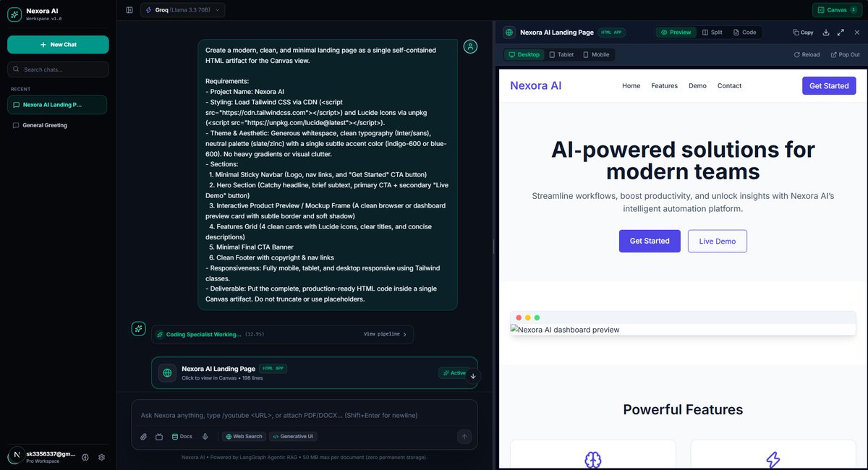Collapse the sidebar with panel icon
This screenshot has width=868, height=470.
[x=129, y=10]
